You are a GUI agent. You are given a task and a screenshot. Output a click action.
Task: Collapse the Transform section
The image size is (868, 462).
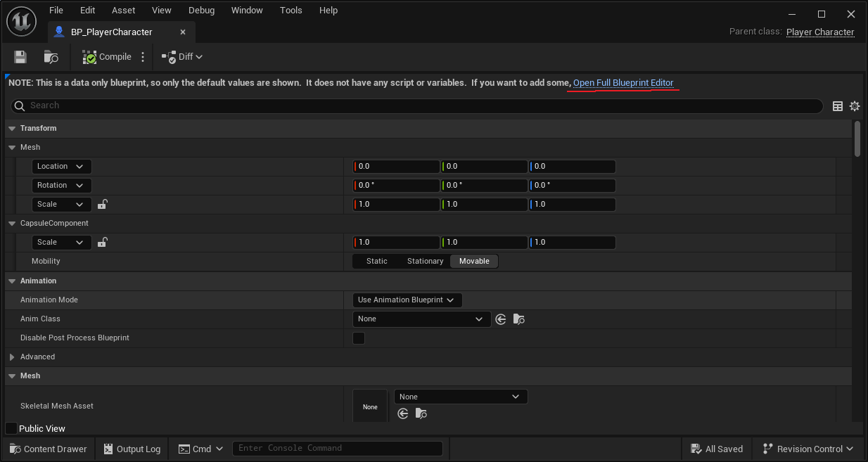(12, 128)
